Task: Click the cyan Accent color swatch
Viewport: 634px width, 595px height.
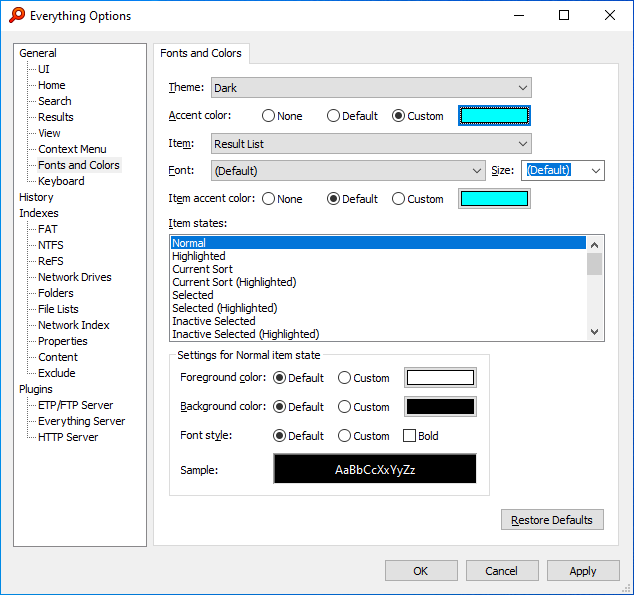Action: [x=494, y=116]
